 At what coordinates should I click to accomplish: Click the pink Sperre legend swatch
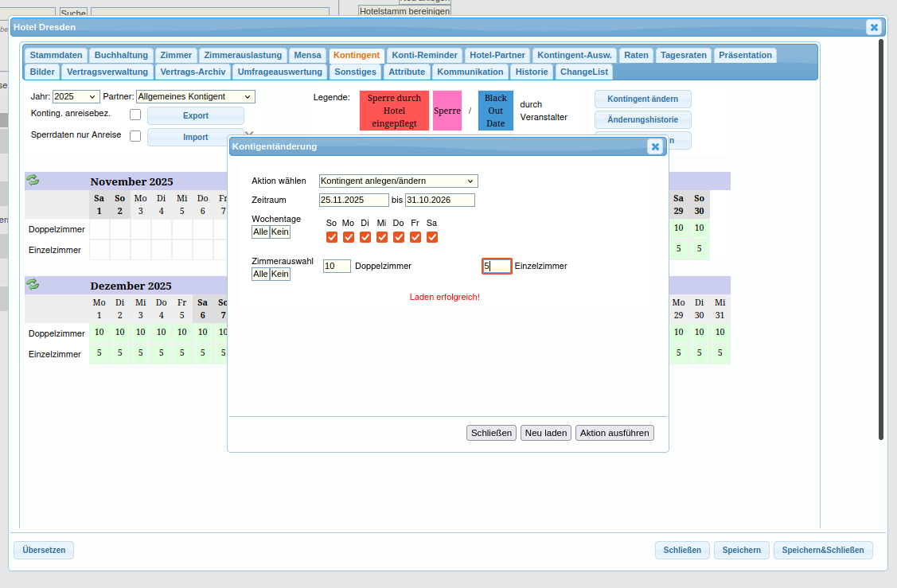(x=447, y=111)
